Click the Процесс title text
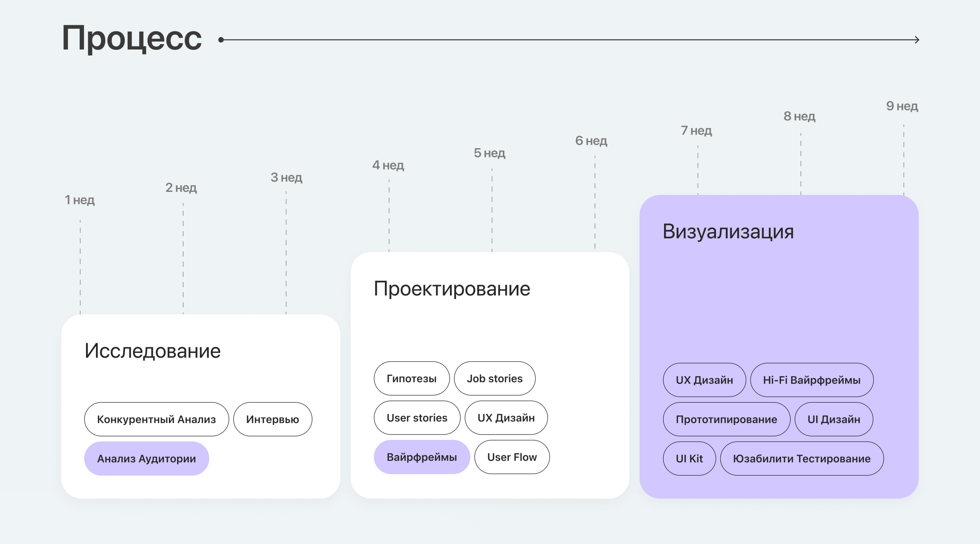Screen dimensions: 980x544 132,38
